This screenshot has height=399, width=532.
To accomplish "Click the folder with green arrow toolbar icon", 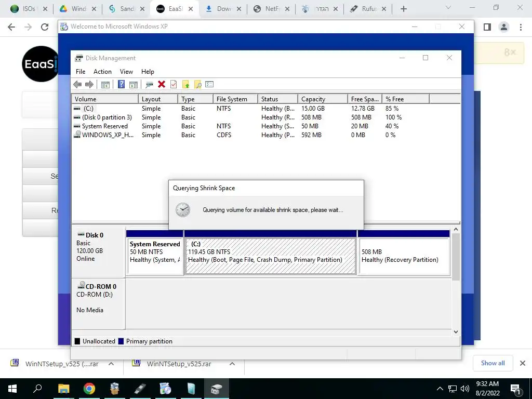I will tap(185, 84).
